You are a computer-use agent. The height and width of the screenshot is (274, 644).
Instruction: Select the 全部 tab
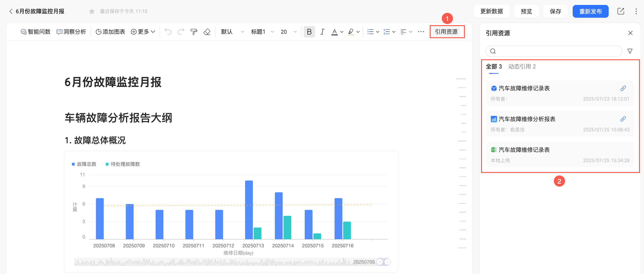pos(493,67)
